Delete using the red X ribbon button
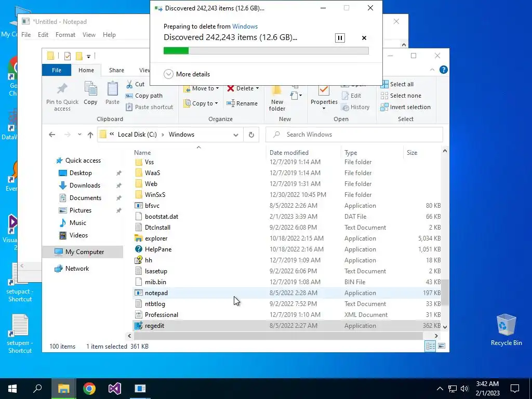This screenshot has height=399, width=532. (x=231, y=88)
